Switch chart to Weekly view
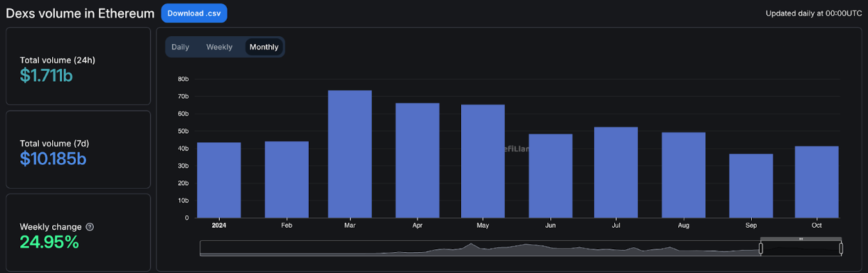This screenshot has width=868, height=273. coord(219,47)
